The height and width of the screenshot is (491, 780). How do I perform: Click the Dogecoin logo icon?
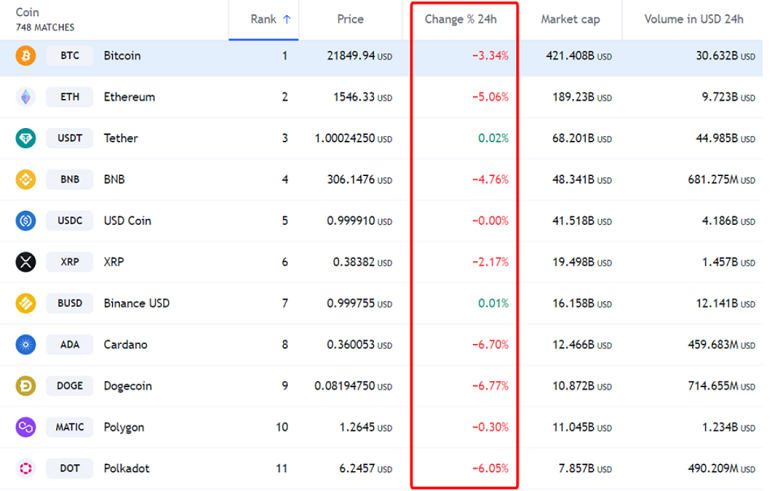[25, 386]
